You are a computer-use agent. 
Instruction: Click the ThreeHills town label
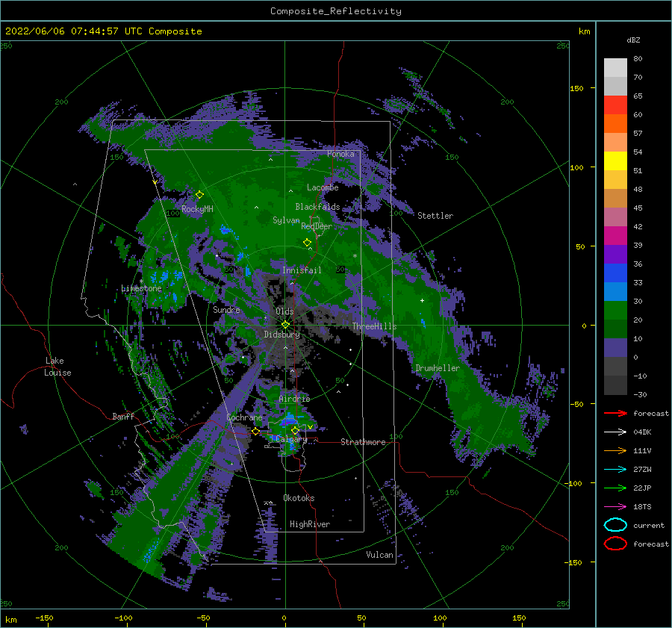374,326
